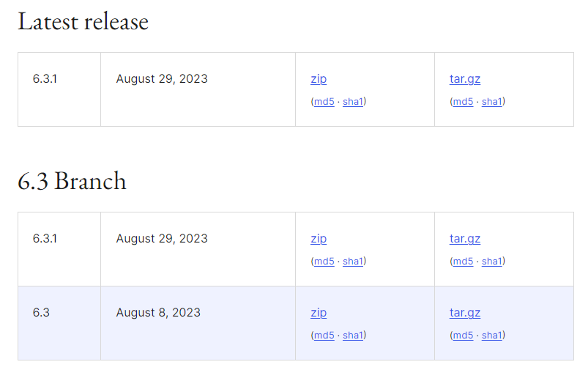
Task: Open sha1 for version 6.3 zip
Action: pyautogui.click(x=352, y=336)
